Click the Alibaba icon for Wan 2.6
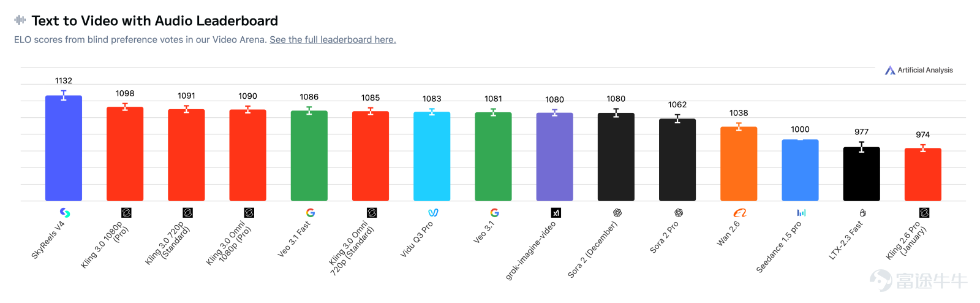The height and width of the screenshot is (303, 980). (740, 213)
